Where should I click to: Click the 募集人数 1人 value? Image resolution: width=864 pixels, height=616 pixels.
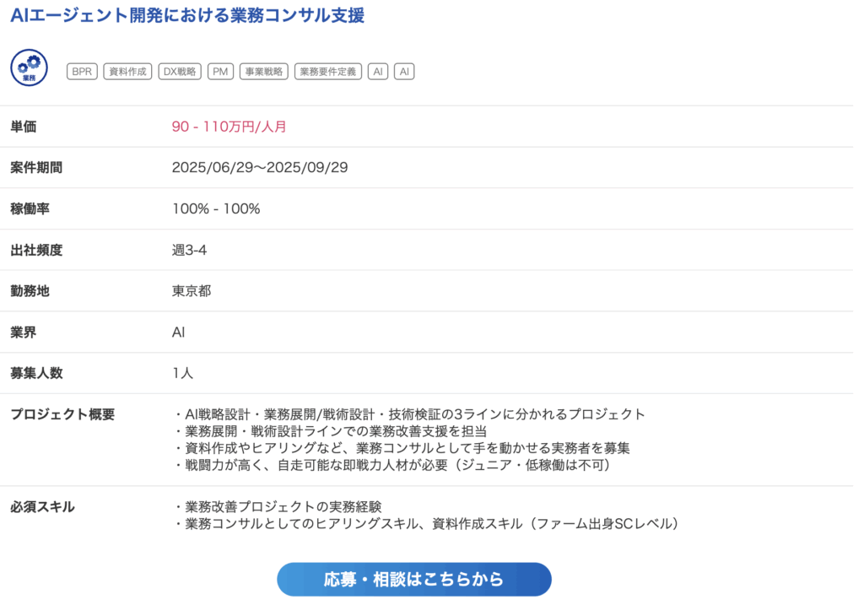coord(182,374)
